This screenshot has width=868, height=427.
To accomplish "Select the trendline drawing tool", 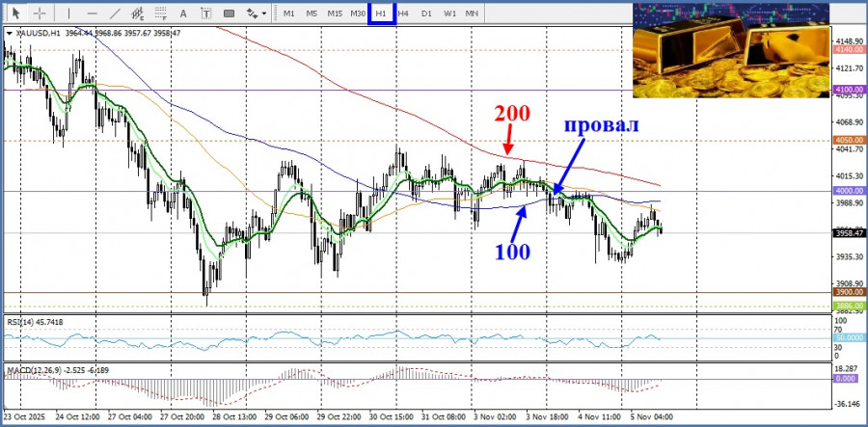I will (115, 13).
